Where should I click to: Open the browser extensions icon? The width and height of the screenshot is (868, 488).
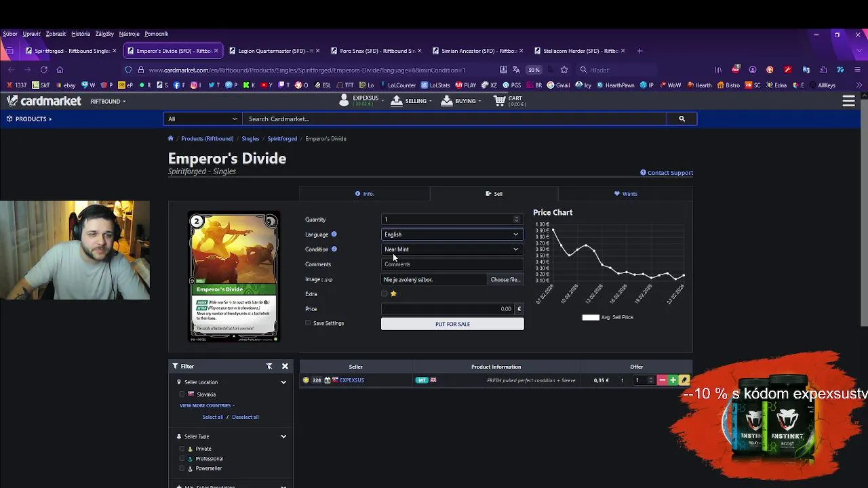823,70
